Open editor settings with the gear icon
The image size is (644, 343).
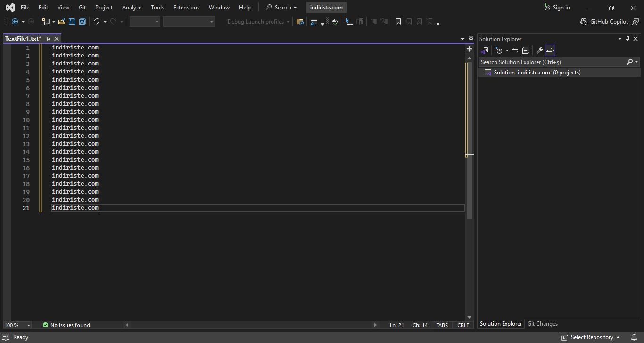(x=471, y=39)
